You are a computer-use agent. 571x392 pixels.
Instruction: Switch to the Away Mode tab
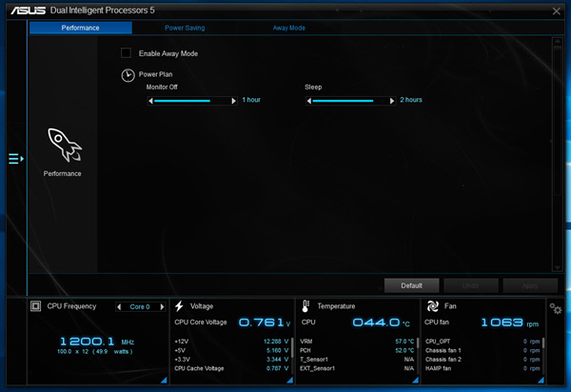coord(288,28)
